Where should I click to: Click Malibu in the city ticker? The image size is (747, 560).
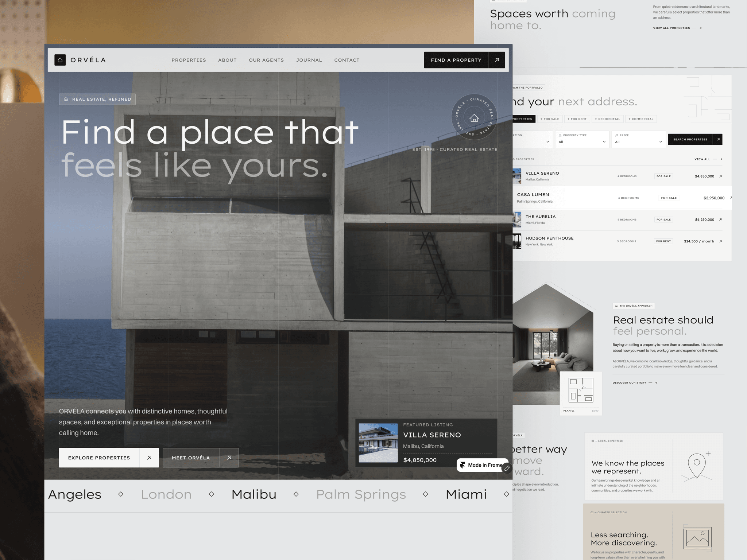(x=254, y=494)
